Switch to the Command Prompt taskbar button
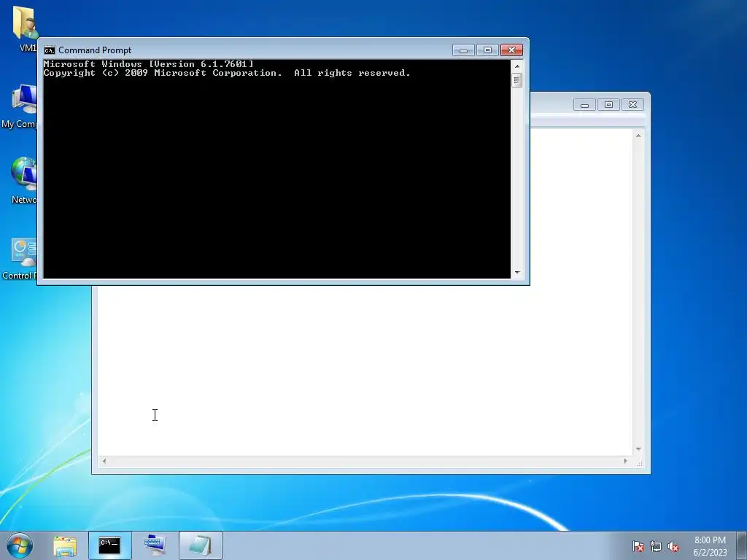747x560 pixels. [109, 545]
